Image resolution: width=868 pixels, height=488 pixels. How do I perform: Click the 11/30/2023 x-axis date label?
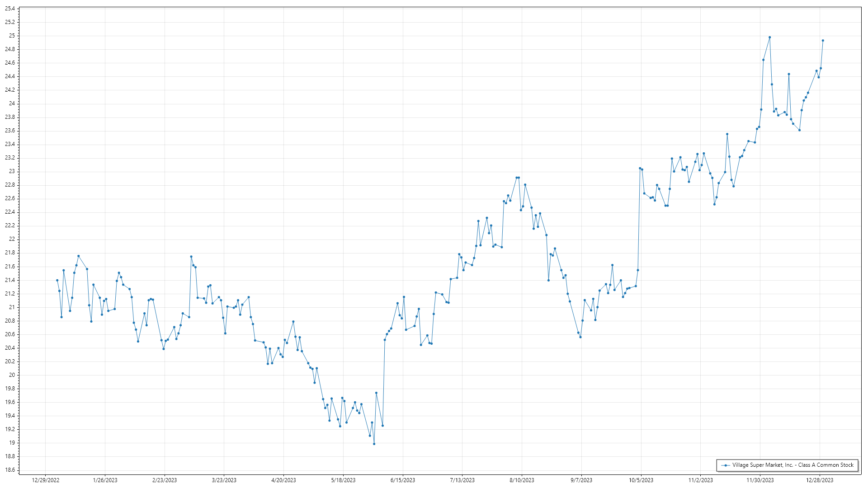tap(760, 480)
